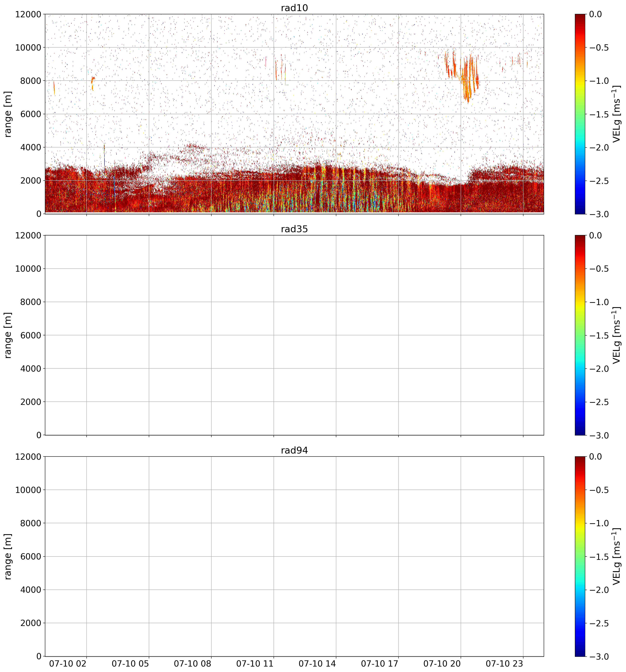Click "range [m]" axis label of rad10 panel
Viewport: 626px width, 672px height.
[x=8, y=114]
